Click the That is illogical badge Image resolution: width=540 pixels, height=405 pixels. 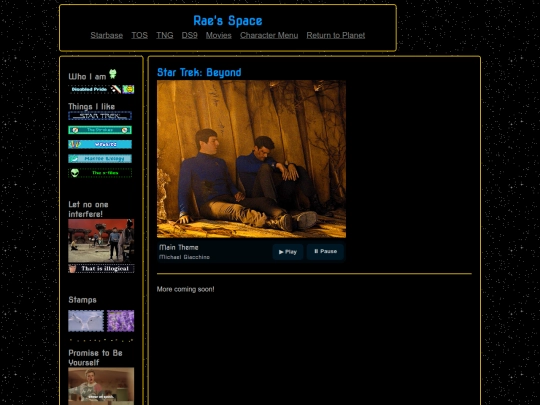point(101,269)
